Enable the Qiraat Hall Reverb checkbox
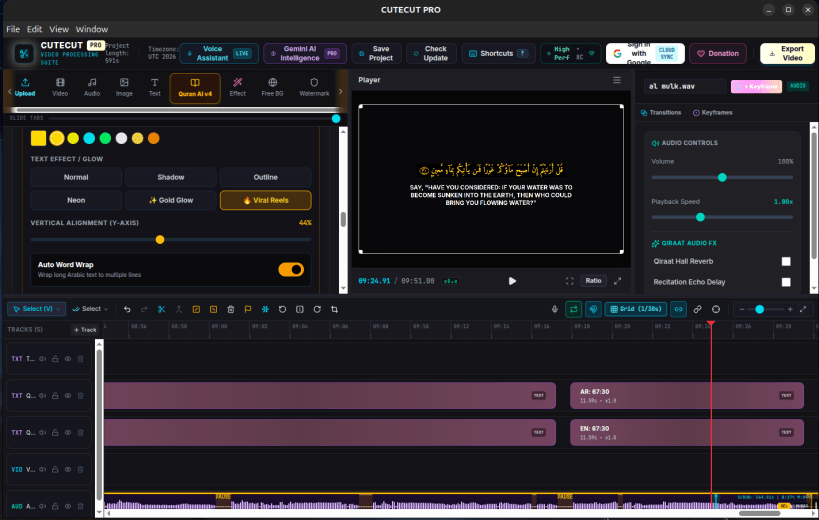Viewport: 819px width, 520px height. tap(786, 262)
